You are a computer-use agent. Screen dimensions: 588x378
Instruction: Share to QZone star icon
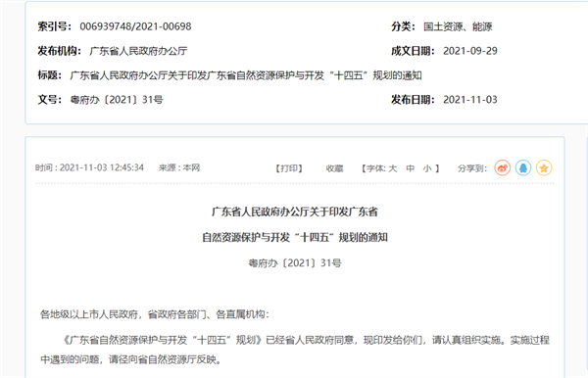pos(544,167)
